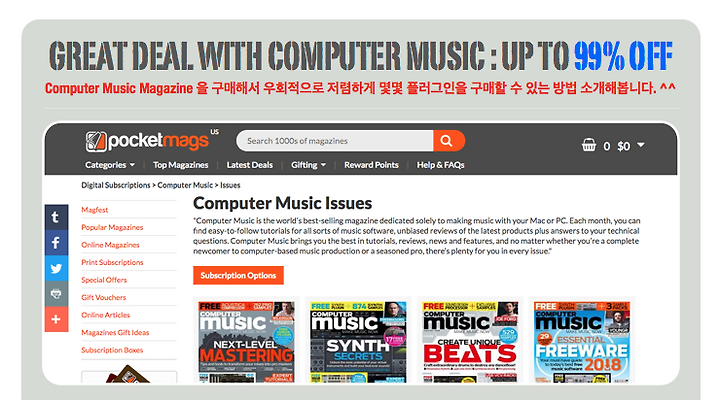This screenshot has width=720, height=400.
Task: Open Special Offers sidebar link
Action: (104, 280)
